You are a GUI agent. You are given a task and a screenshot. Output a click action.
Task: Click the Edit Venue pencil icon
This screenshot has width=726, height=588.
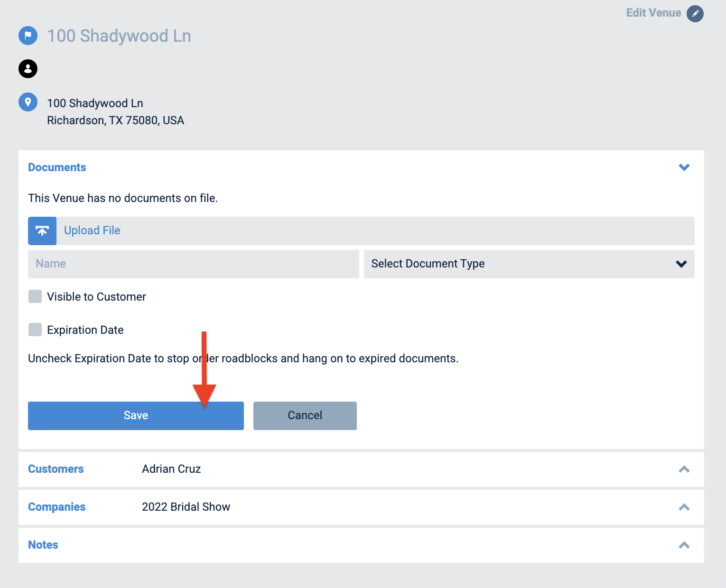(695, 13)
